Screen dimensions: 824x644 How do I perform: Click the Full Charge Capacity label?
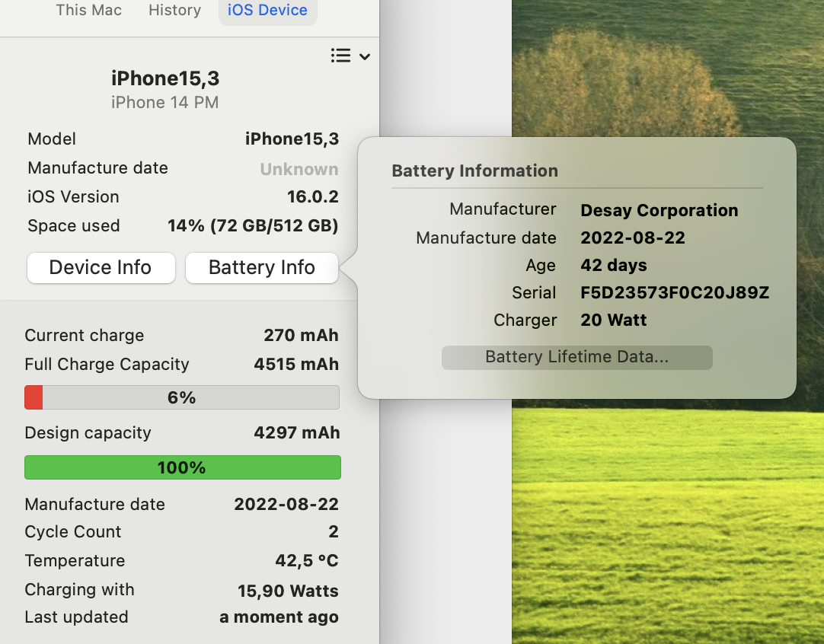(x=107, y=364)
